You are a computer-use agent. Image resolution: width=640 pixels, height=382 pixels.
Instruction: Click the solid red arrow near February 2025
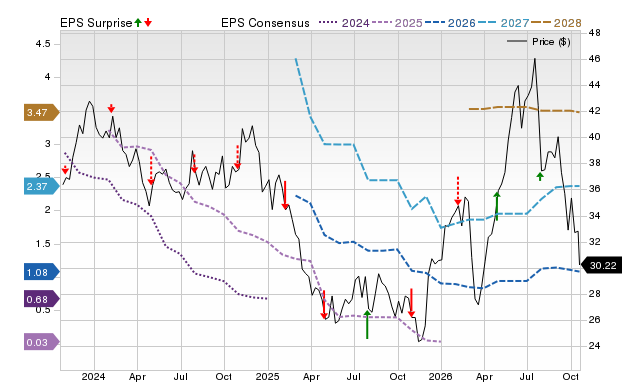click(x=285, y=195)
